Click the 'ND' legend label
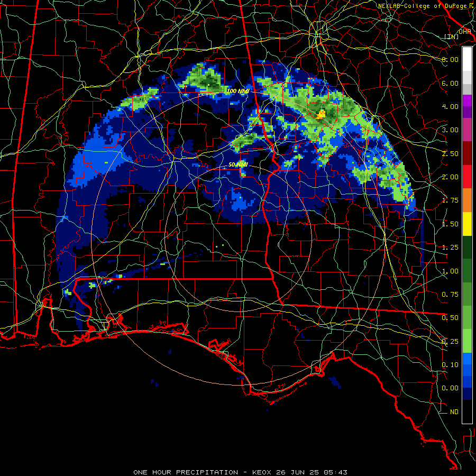The image size is (476, 476). pos(454,412)
